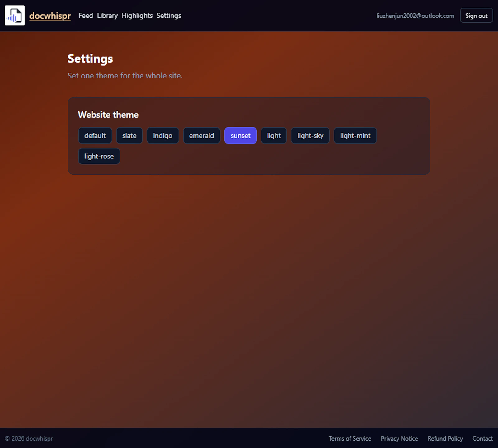
Task: Open the Refund Policy page
Action: click(x=445, y=438)
